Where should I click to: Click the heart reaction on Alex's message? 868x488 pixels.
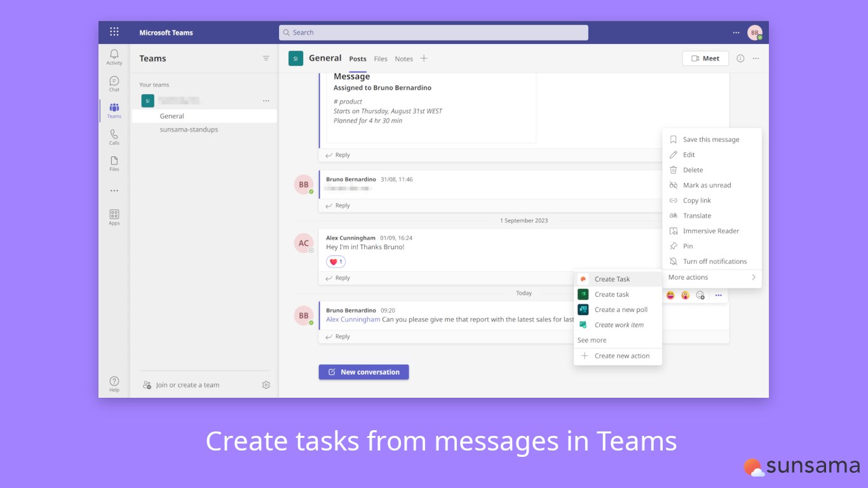coord(336,262)
